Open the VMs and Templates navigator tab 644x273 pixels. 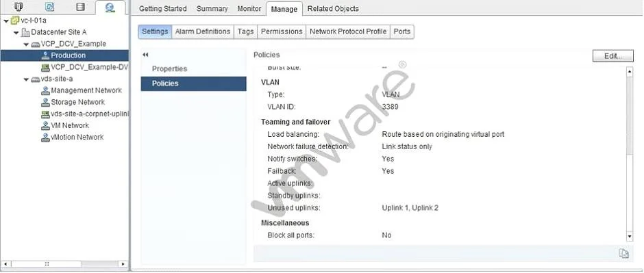click(x=50, y=7)
